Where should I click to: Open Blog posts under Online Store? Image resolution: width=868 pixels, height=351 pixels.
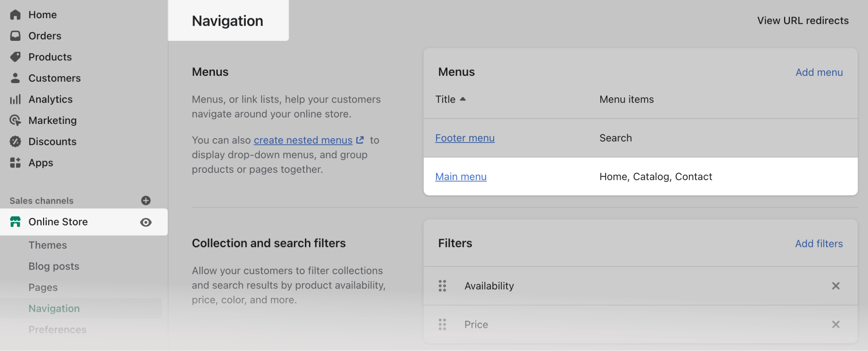[54, 266]
